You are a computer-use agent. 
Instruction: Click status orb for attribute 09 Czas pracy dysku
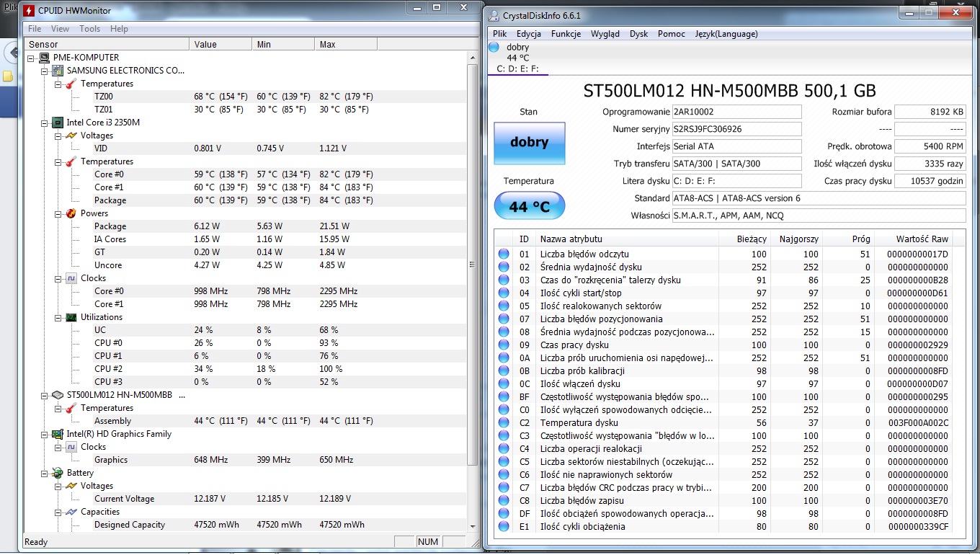[x=504, y=345]
